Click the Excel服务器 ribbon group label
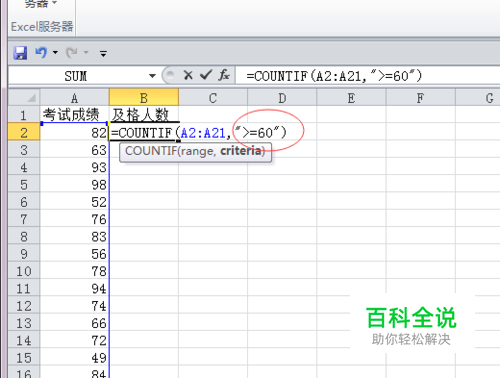 tap(42, 27)
